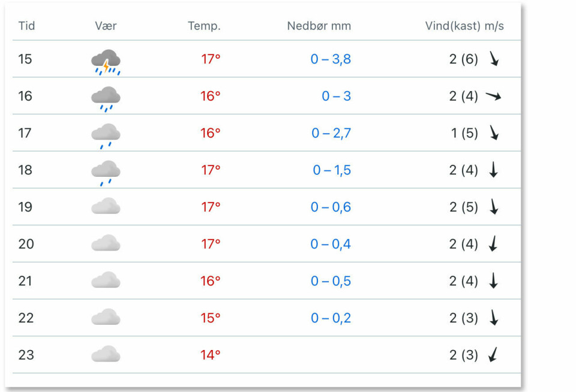Select the hour 20 row label
This screenshot has width=576, height=392.
[26, 244]
